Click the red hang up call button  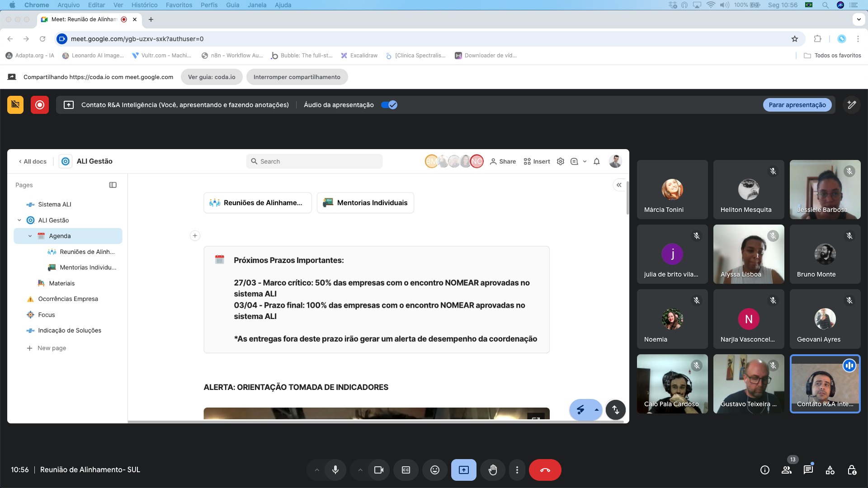(x=545, y=470)
